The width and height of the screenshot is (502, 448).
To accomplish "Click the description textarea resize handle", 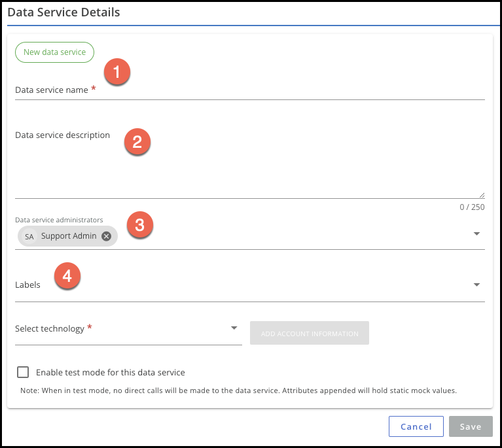I will 482,195.
